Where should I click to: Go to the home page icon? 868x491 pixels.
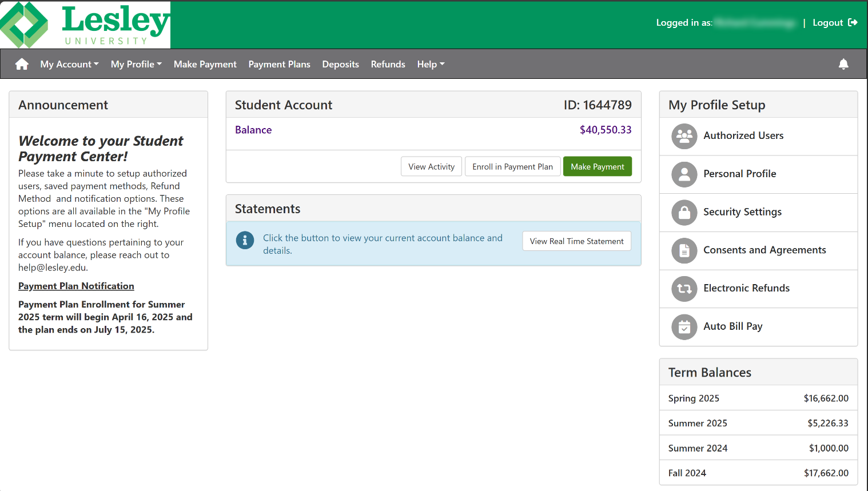[22, 64]
